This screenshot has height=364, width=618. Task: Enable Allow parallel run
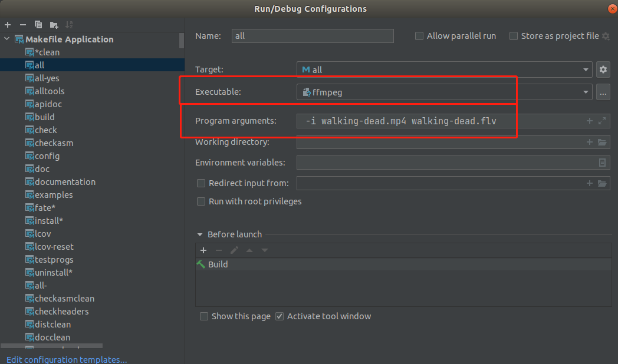click(x=419, y=36)
